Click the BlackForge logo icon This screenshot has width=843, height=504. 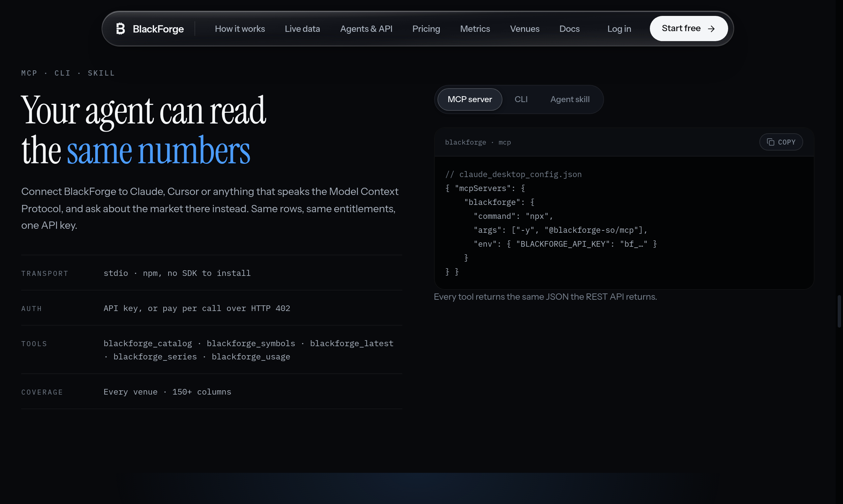coord(121,29)
